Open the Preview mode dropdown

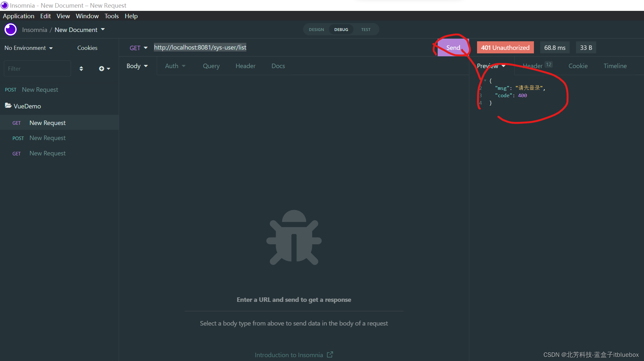[x=491, y=66]
